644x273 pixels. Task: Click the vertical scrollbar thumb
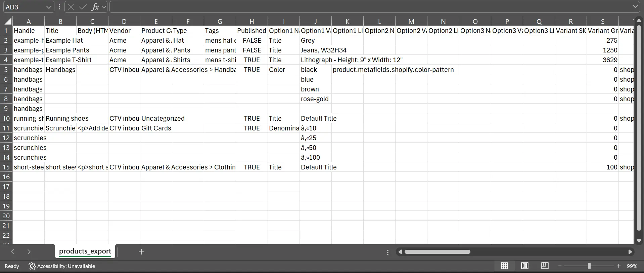coord(639,128)
